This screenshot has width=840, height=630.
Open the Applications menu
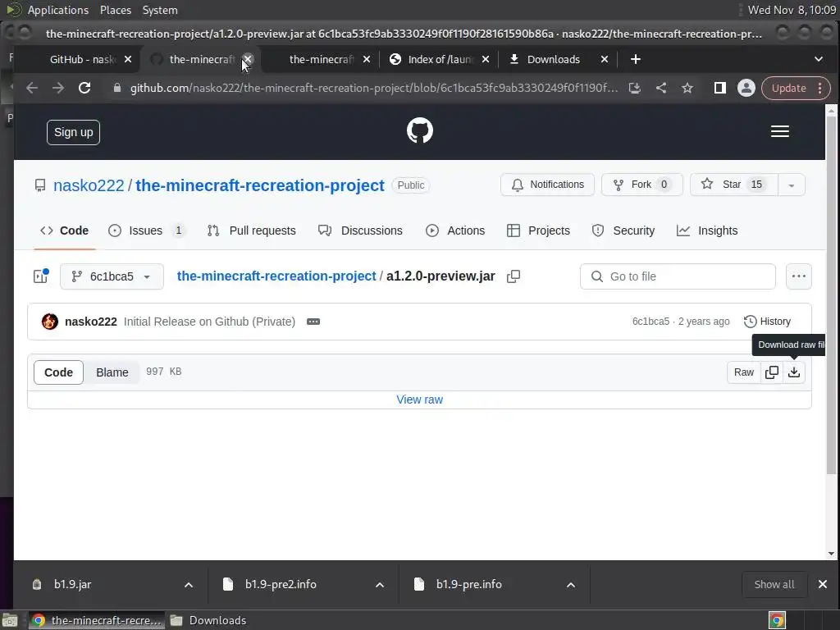click(x=58, y=10)
